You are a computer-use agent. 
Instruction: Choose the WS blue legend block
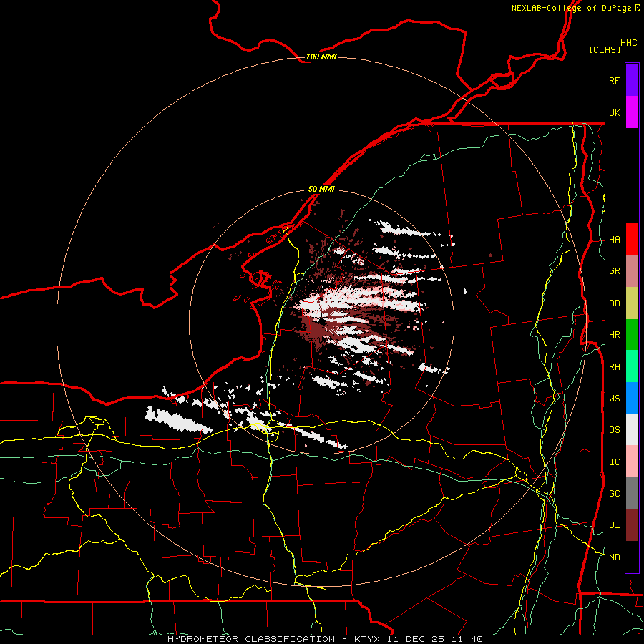pos(632,398)
